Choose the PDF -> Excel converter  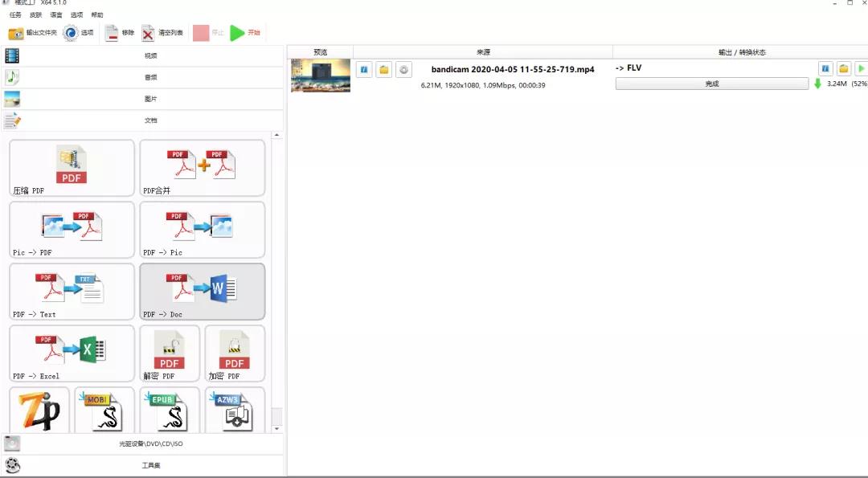72,354
